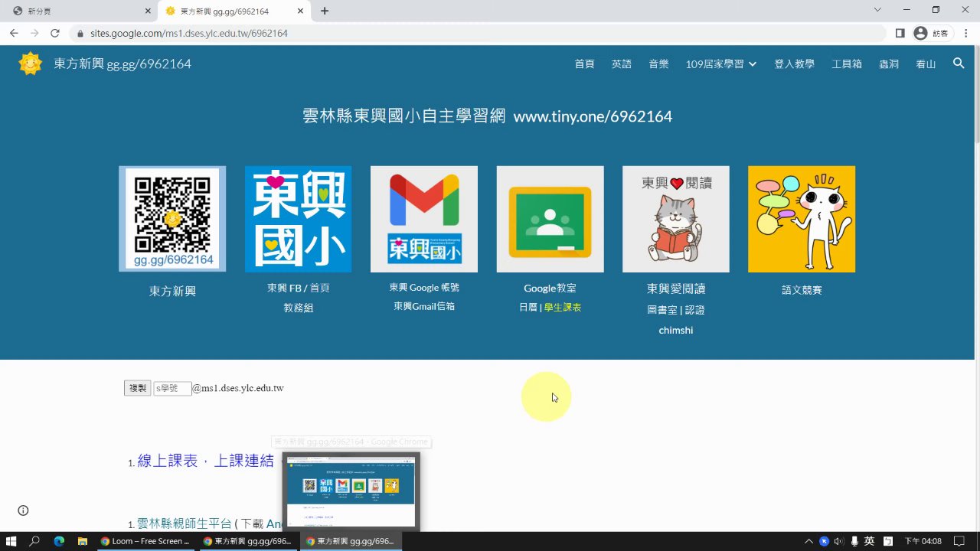Open the 蟲洞 nav item
This screenshot has height=551, width=980.
[x=889, y=64]
